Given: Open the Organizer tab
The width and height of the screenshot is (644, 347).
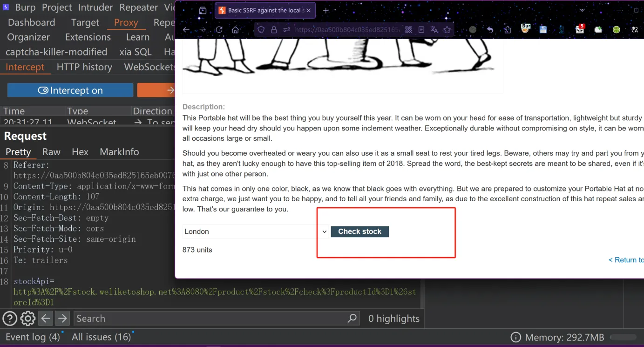Looking at the screenshot, I should pos(28,37).
